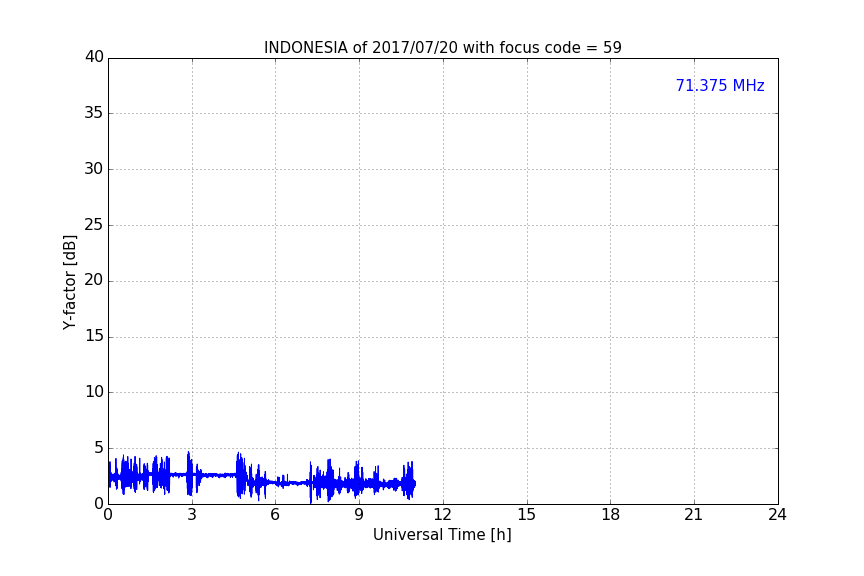Click the x-axis tick label 9
The image size is (864, 576).
pyautogui.click(x=359, y=515)
